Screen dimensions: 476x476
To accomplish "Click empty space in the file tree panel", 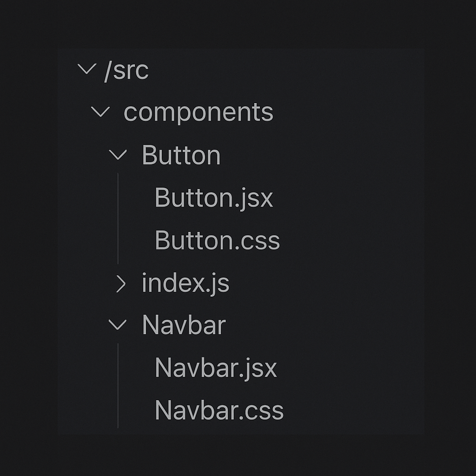I will tap(349, 243).
